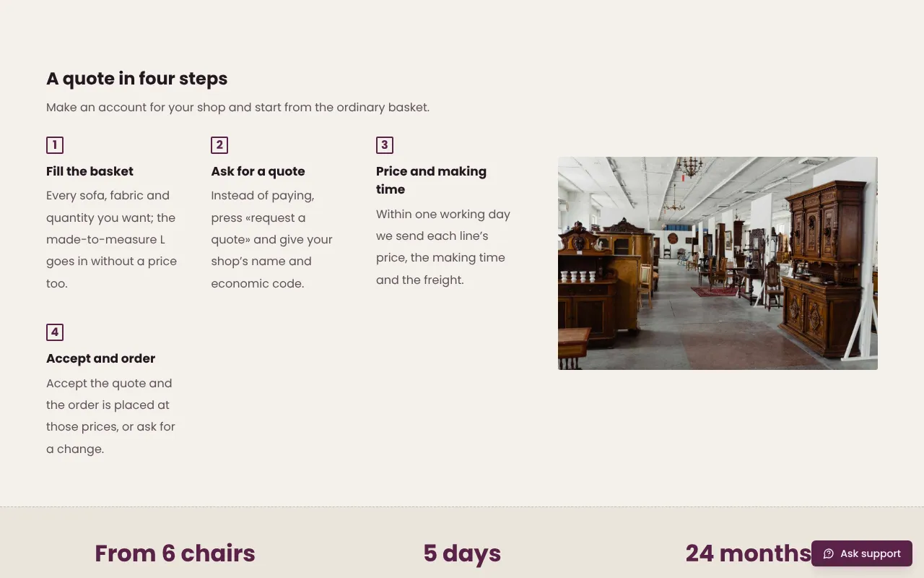
Task: Click the 'Accept and order' step title
Action: [x=100, y=358]
